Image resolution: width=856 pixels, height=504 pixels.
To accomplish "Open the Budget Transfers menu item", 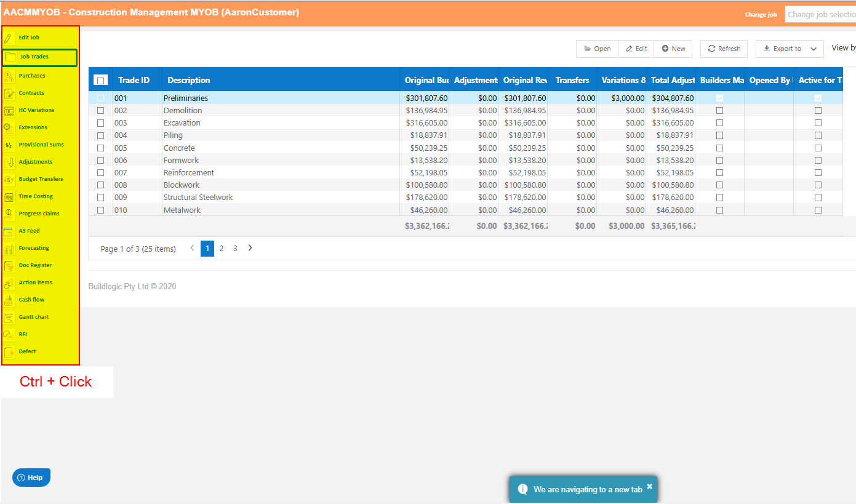I will pyautogui.click(x=41, y=180).
